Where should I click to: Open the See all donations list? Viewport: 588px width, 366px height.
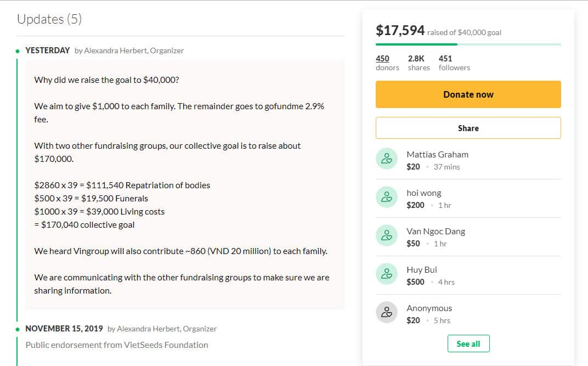[x=468, y=344]
